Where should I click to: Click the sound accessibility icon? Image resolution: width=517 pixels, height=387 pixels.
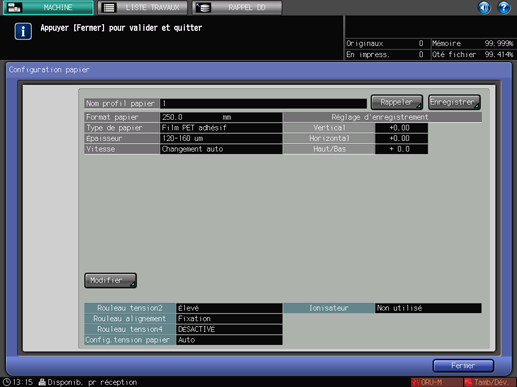click(484, 7)
